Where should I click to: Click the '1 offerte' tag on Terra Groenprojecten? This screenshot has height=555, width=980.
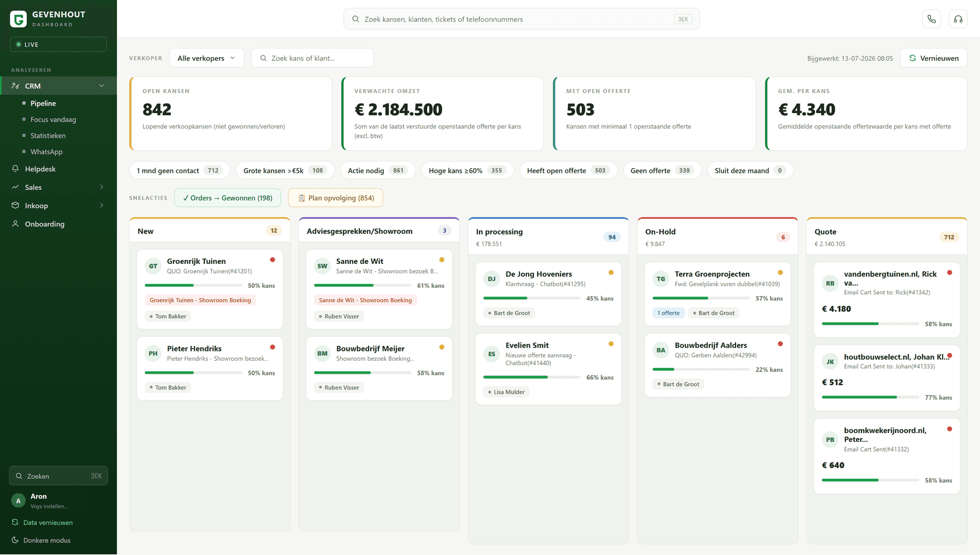[x=669, y=313]
